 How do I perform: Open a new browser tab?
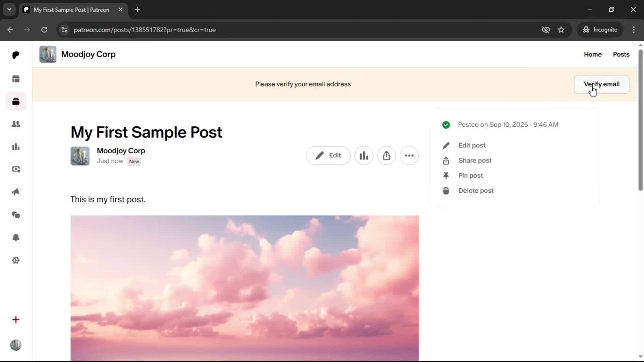(138, 10)
